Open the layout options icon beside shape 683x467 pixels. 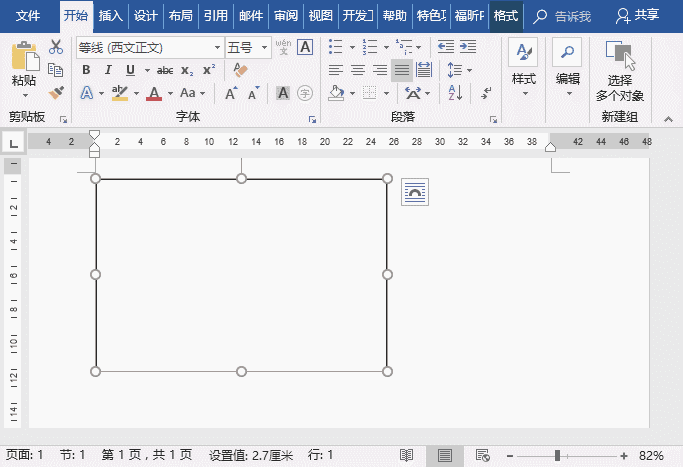click(414, 192)
